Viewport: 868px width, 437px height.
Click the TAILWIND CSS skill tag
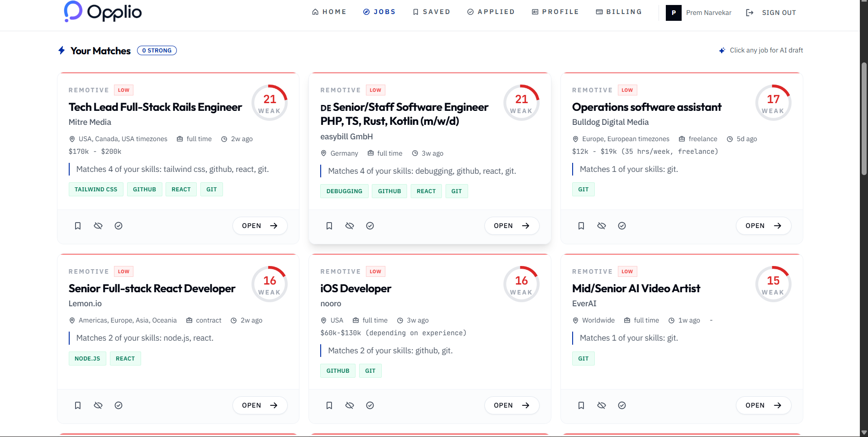pos(96,190)
